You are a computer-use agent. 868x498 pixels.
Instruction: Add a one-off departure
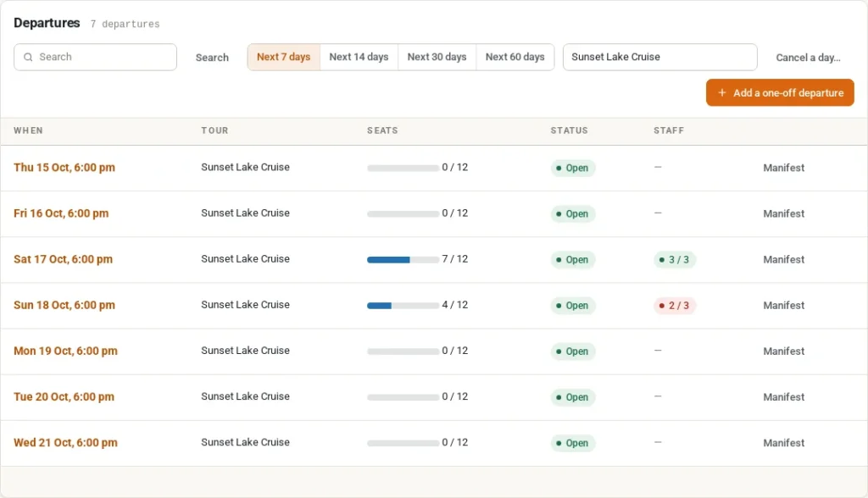(780, 92)
